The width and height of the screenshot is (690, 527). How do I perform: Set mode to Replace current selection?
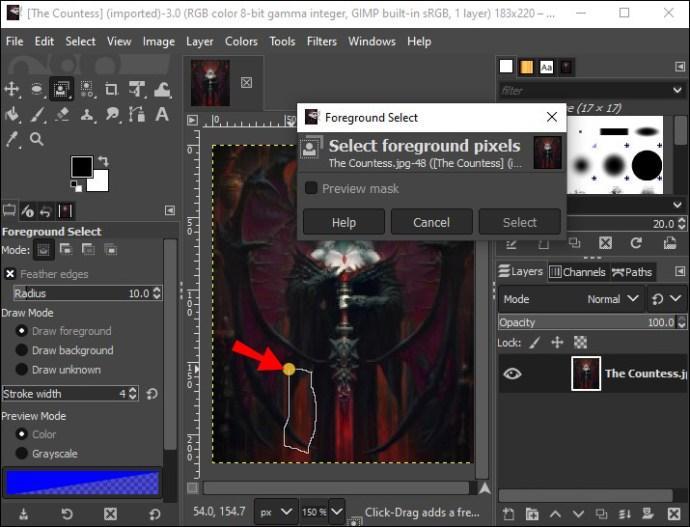coord(43,250)
